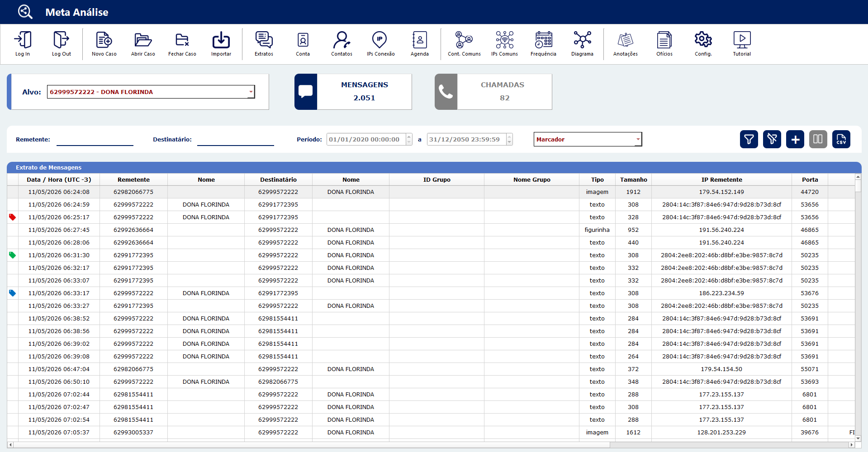Click the blue marker tag at 06:33:17
868x452 pixels.
pos(12,293)
